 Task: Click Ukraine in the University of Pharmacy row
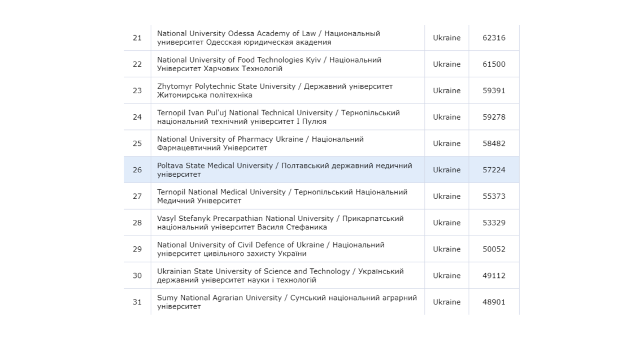point(446,144)
